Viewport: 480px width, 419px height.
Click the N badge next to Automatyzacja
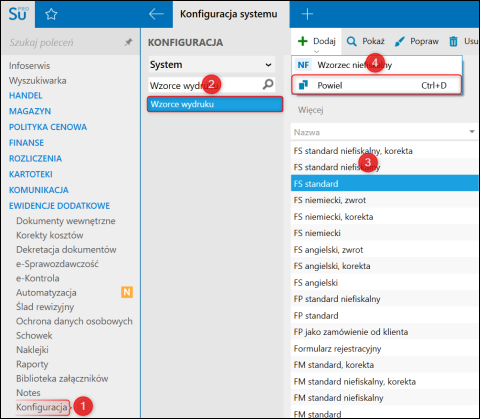127,292
